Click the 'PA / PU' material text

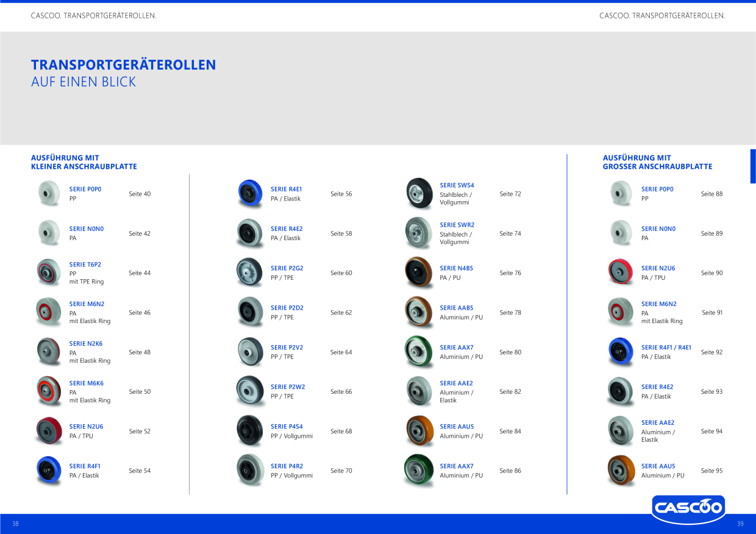(x=451, y=278)
